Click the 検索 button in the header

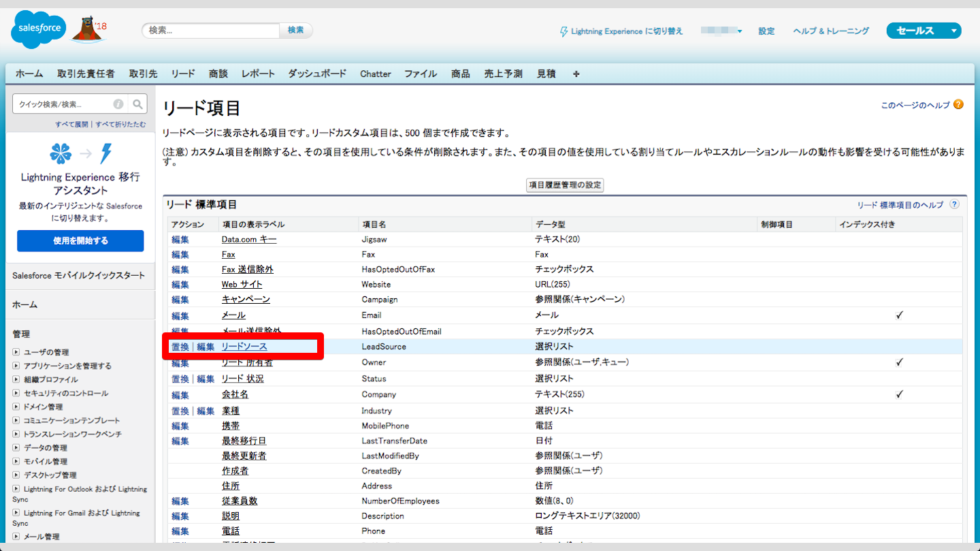click(296, 31)
